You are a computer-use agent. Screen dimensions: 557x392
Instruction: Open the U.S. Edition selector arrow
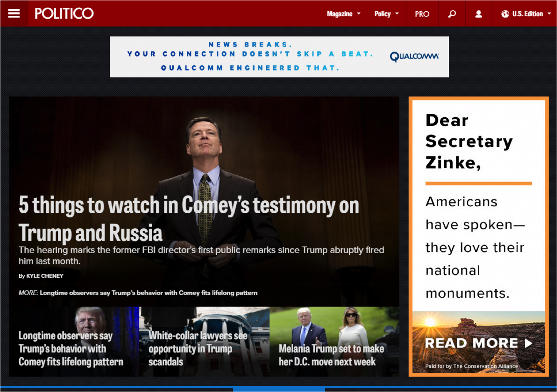click(549, 14)
